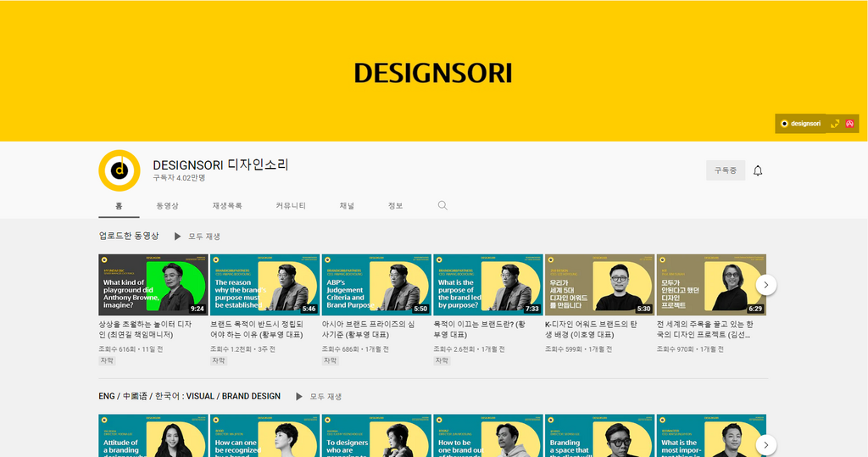Open the channel search magnifier icon
868x457 pixels.
point(442,205)
